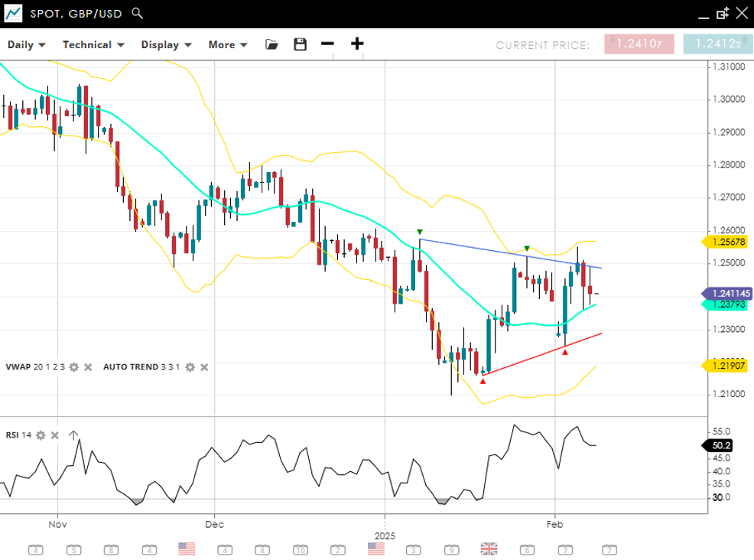Image resolution: width=754 pixels, height=560 pixels.
Task: Zoom out with the minus icon
Action: click(x=328, y=44)
